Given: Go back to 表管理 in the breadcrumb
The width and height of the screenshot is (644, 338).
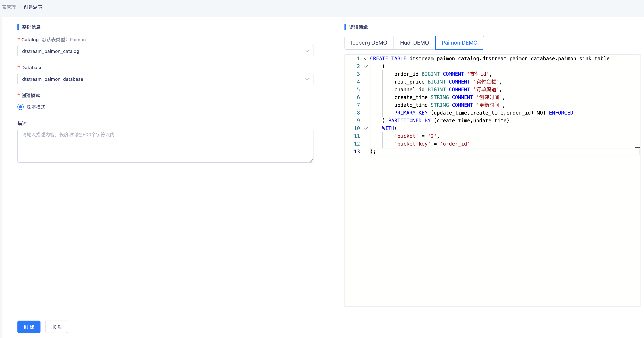Looking at the screenshot, I should point(9,7).
